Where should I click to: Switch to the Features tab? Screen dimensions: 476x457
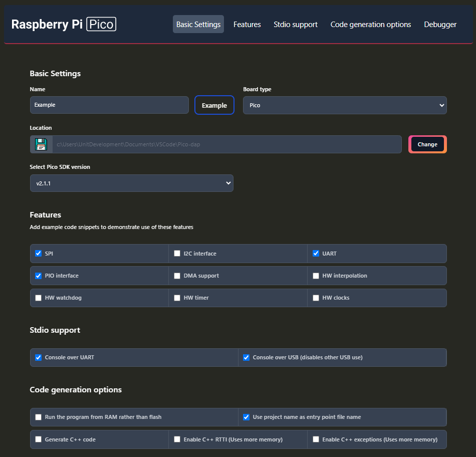point(247,25)
